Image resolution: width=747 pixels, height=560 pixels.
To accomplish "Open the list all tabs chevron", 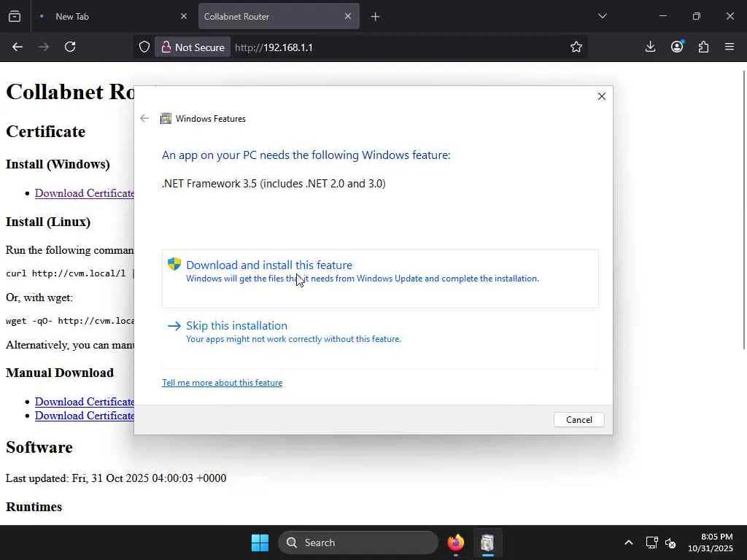I will [x=602, y=16].
